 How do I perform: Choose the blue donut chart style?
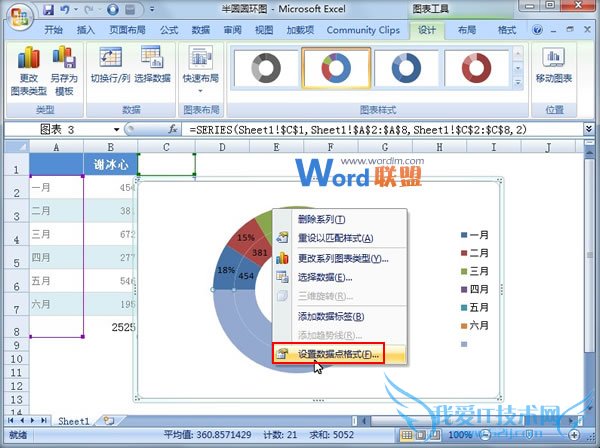point(406,68)
